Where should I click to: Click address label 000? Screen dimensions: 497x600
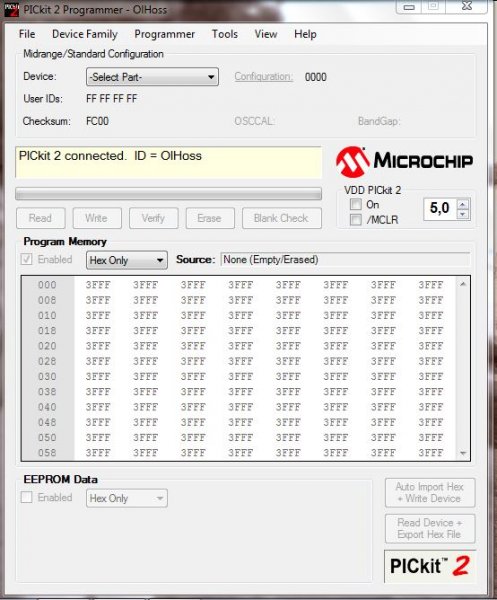pos(47,285)
